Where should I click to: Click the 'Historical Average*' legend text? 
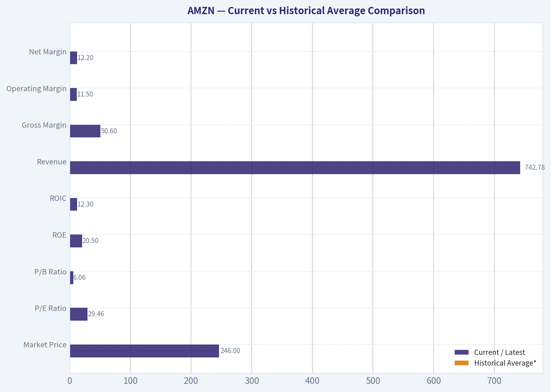point(505,363)
